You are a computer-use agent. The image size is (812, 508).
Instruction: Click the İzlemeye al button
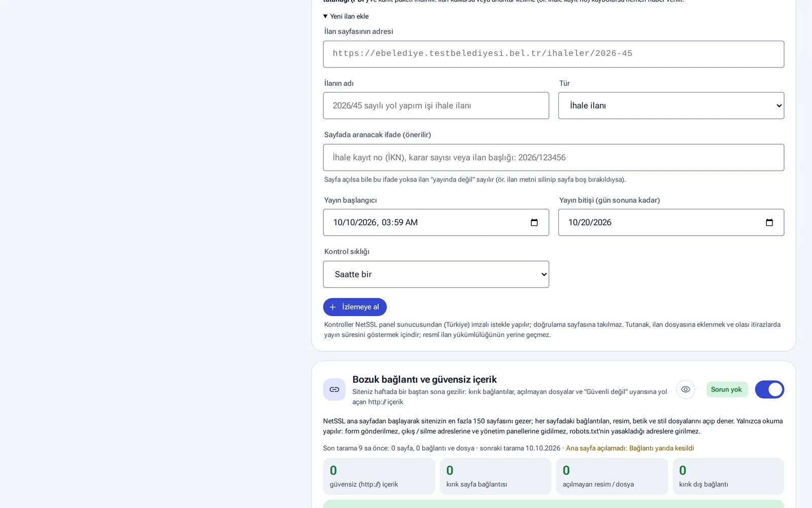coord(355,307)
